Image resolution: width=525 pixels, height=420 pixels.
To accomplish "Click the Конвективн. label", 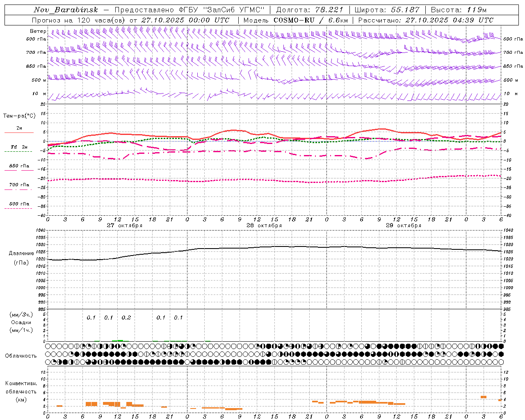I will coord(21,383).
